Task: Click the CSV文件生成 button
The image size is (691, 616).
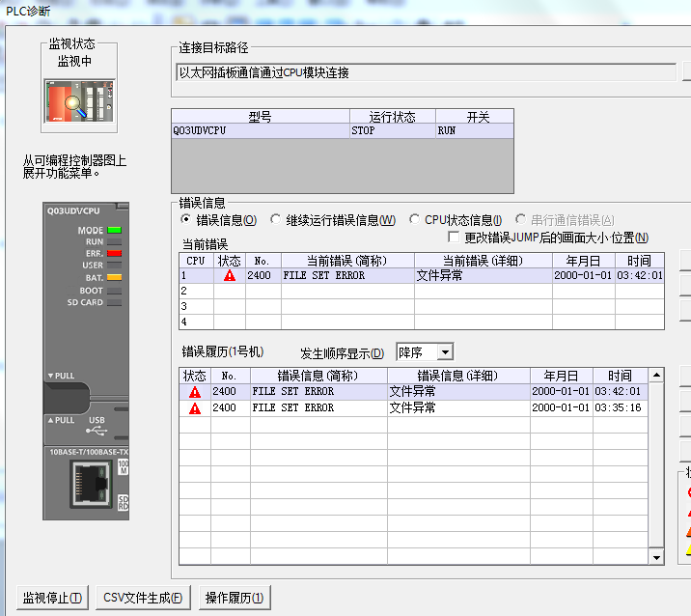Action: (143, 598)
